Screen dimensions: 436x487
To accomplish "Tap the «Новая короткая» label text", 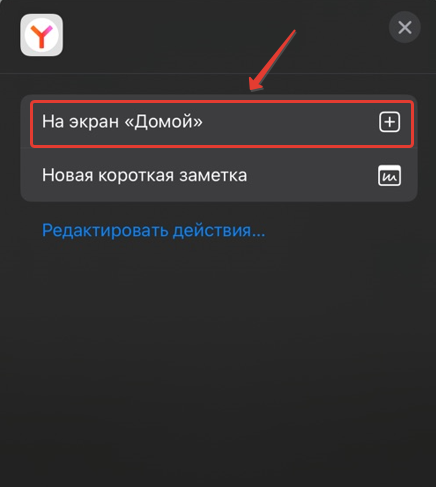I will [108, 175].
